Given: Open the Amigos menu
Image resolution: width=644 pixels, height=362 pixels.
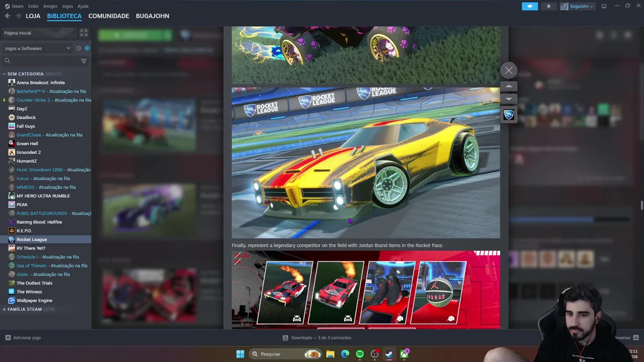Looking at the screenshot, I should click(x=50, y=6).
